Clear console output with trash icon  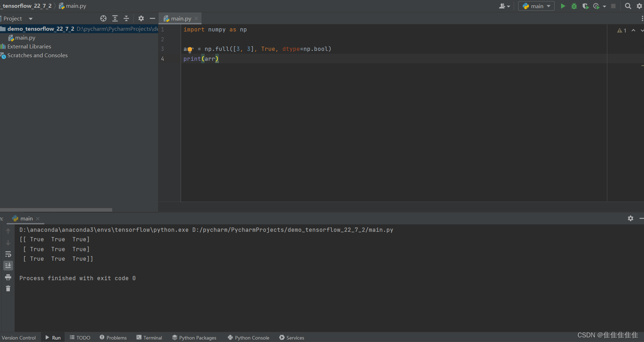coord(8,289)
